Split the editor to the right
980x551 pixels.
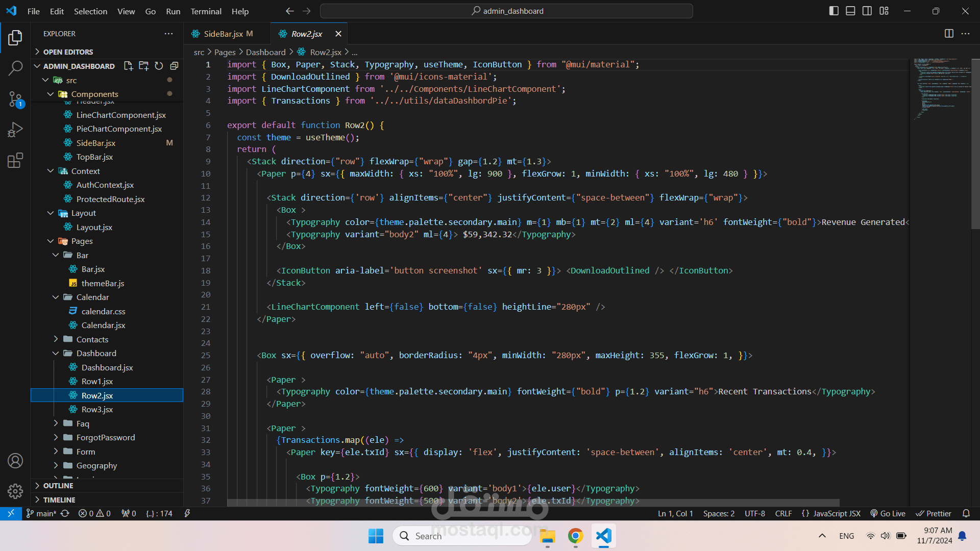click(949, 34)
